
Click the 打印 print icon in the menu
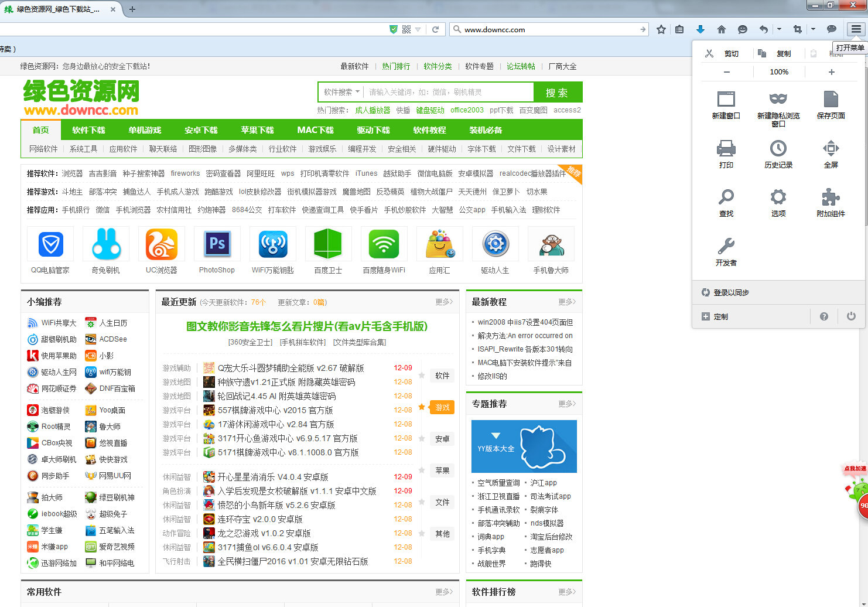coord(726,154)
